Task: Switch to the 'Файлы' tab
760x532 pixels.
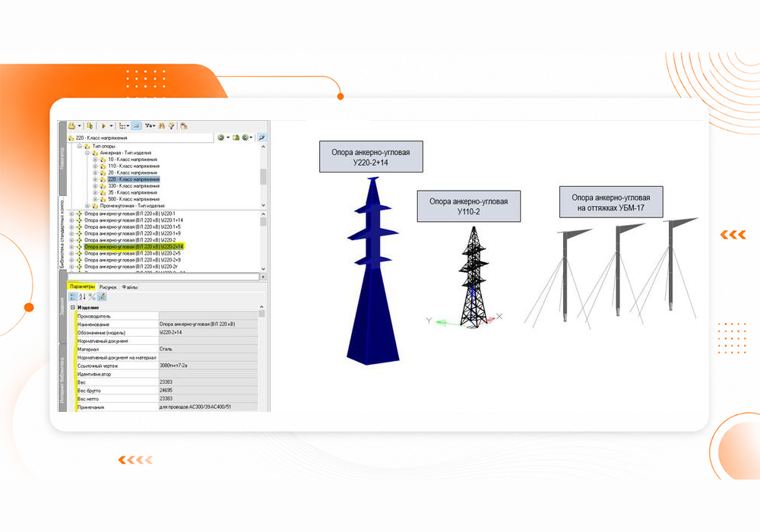Action: pos(130,287)
